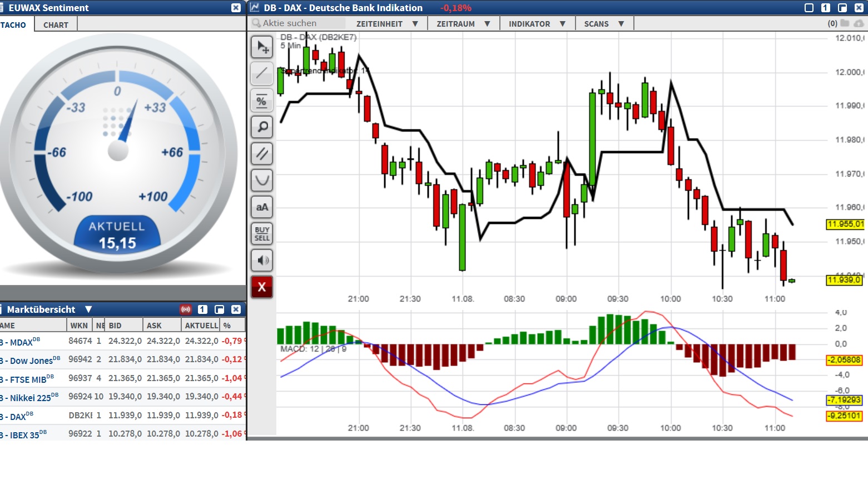Select the cursor/selection tool in the chart toolbar

pos(262,47)
